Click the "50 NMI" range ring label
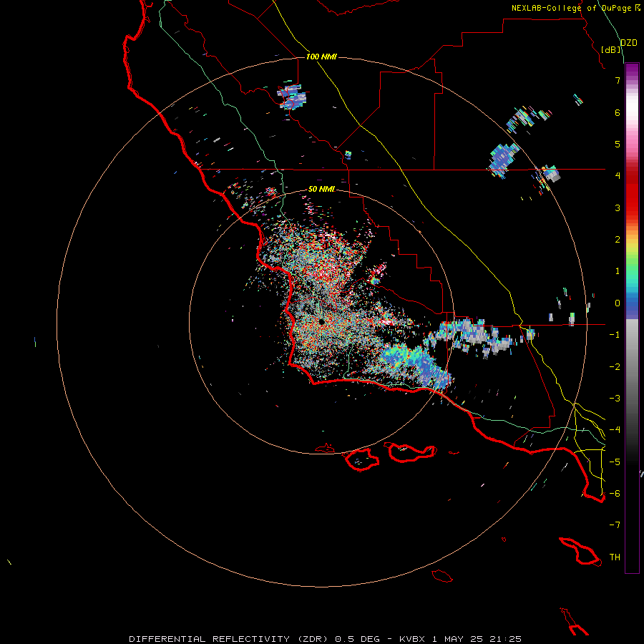 [321, 189]
